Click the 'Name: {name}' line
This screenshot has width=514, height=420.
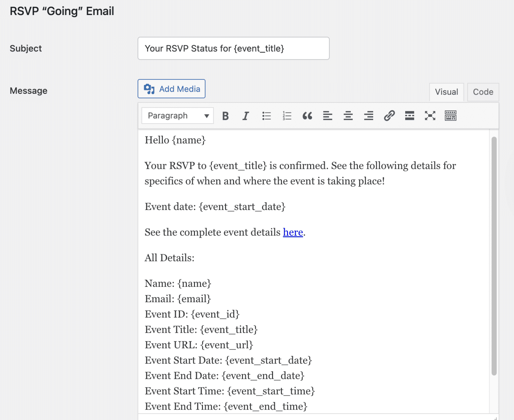[178, 283]
